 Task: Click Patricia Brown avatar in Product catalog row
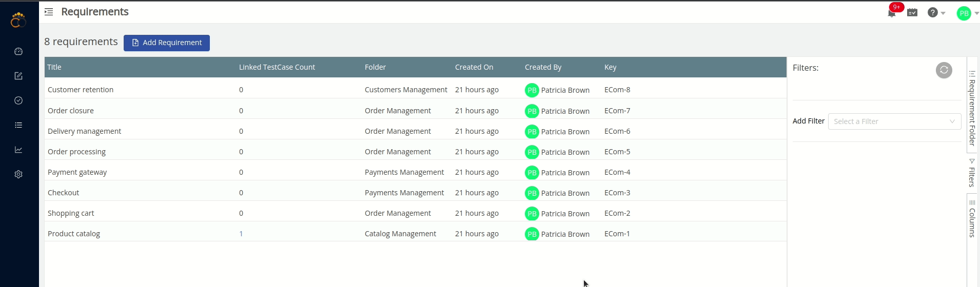[x=532, y=234]
